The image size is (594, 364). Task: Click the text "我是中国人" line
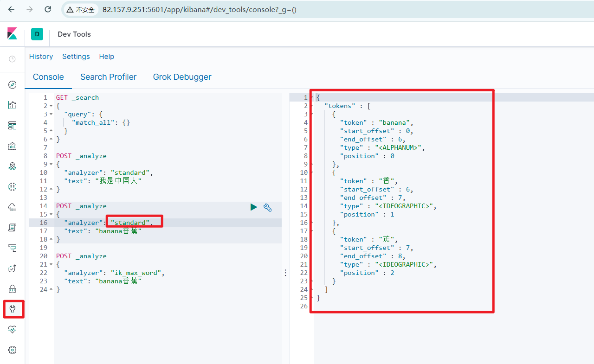[x=103, y=181]
